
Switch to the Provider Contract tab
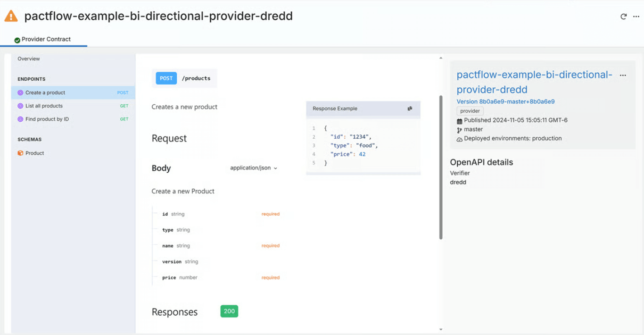(x=43, y=39)
